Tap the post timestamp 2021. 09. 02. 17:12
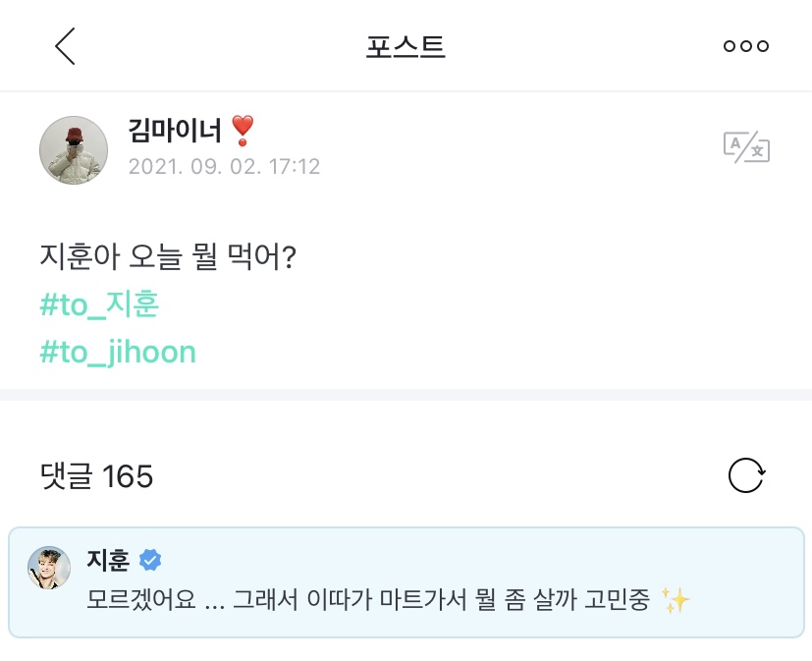Viewport: 812px width, 661px height. [x=225, y=166]
